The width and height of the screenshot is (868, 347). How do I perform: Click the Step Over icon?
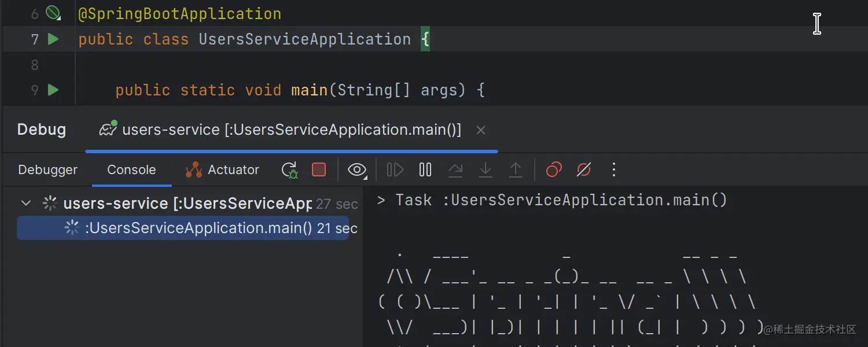(455, 170)
